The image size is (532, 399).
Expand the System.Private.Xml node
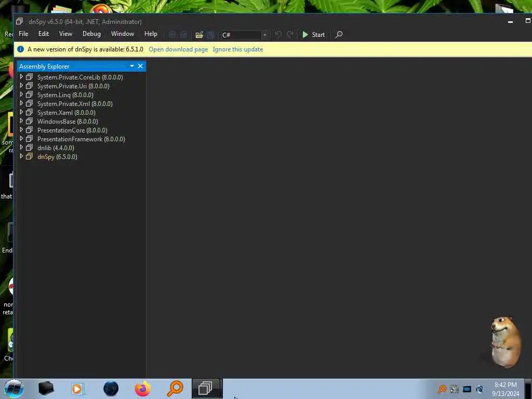21,103
